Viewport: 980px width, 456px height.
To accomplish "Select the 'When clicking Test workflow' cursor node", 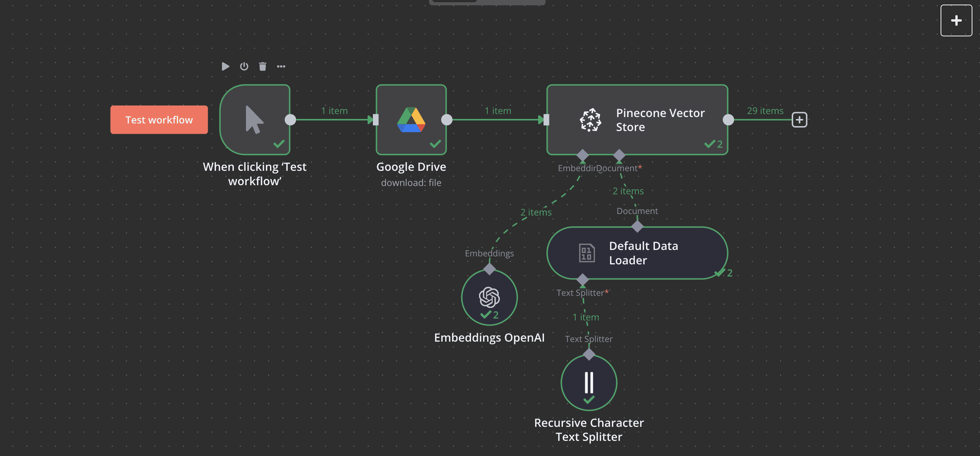I will point(255,120).
